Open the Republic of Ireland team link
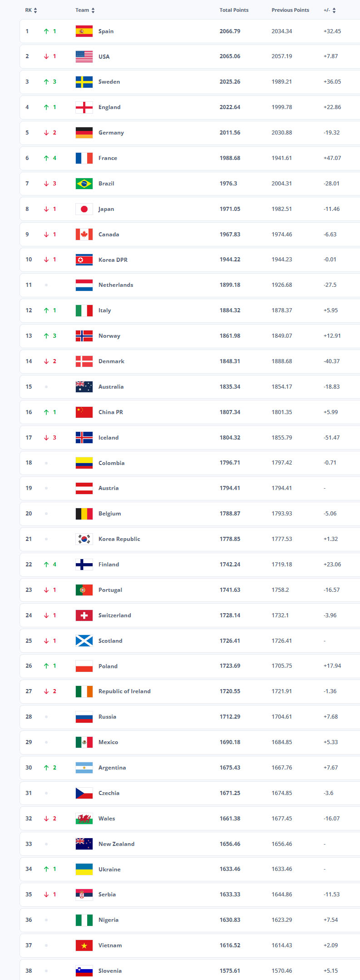This screenshot has width=360, height=980. coord(124,691)
